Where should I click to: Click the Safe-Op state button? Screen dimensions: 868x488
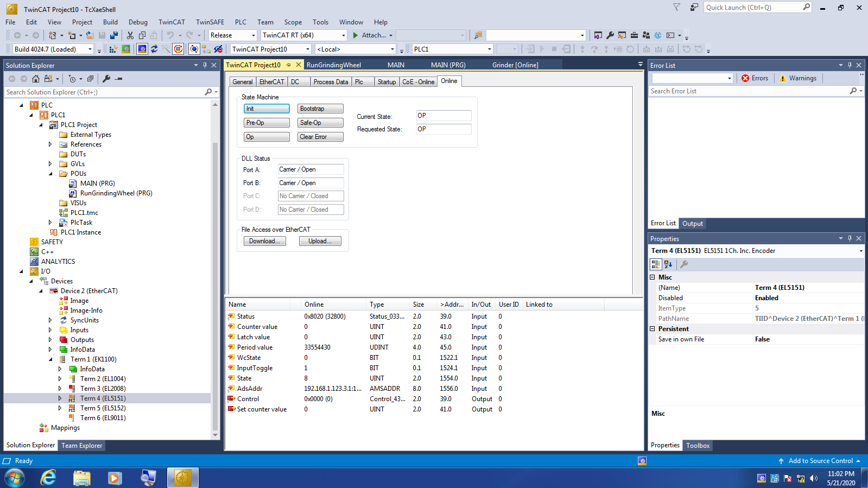click(320, 123)
